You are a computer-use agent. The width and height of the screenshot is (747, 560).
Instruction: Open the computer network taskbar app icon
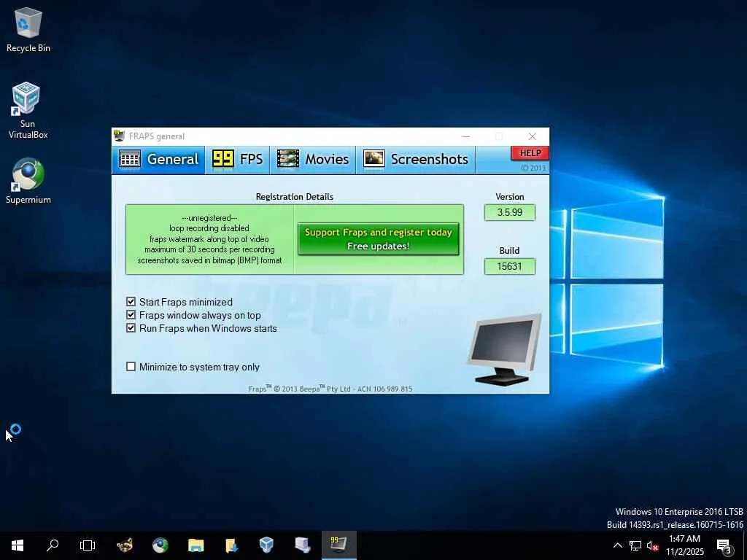click(303, 545)
